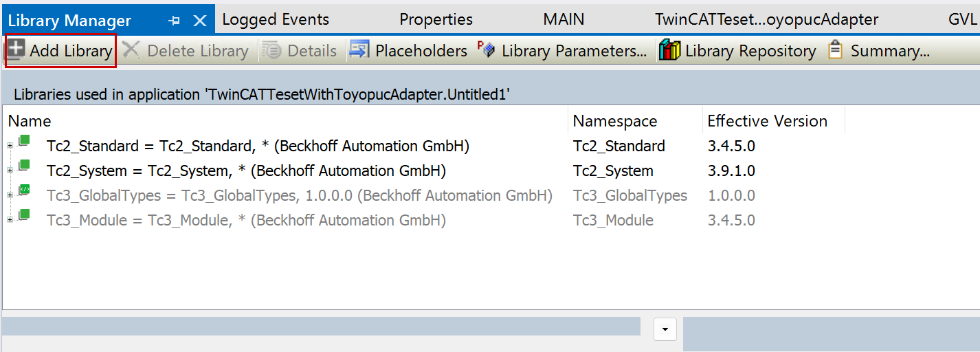Image resolution: width=980 pixels, height=352 pixels.
Task: Click the Add Library plus icon
Action: coord(16,50)
